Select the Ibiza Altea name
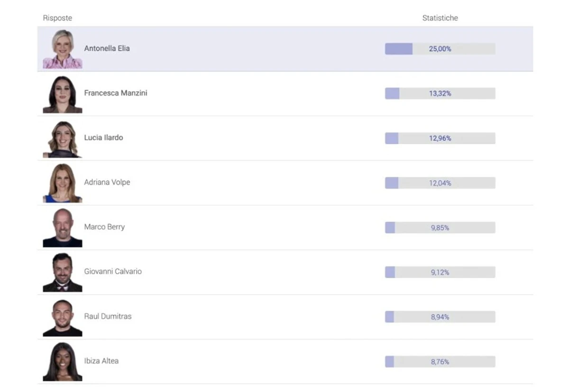The width and height of the screenshot is (569, 392). tap(101, 361)
